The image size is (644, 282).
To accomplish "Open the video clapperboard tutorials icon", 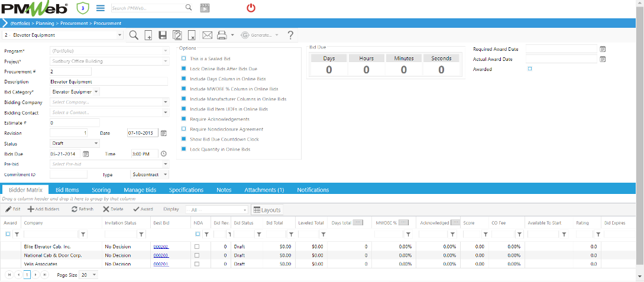I will (205, 8).
